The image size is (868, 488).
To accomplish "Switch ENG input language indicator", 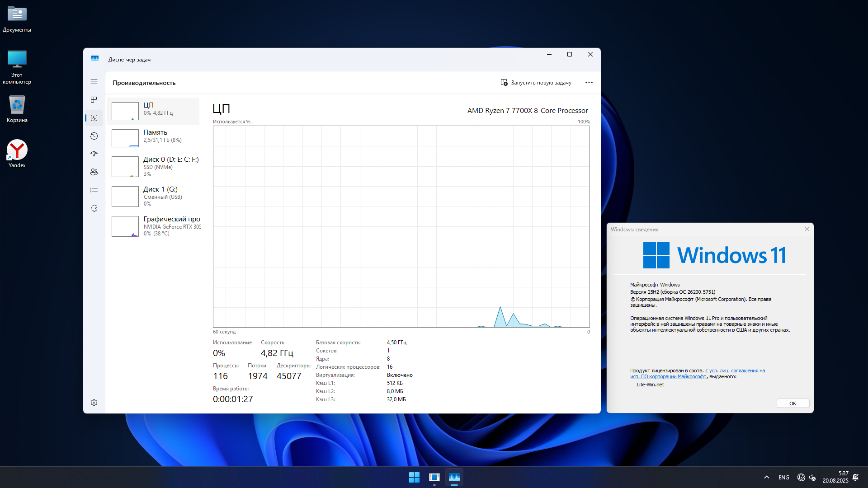I will pos(783,477).
